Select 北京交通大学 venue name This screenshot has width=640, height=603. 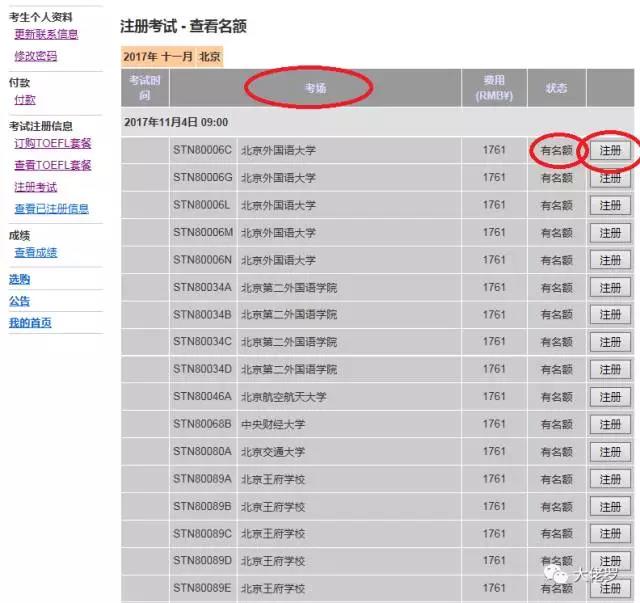pyautogui.click(x=273, y=452)
